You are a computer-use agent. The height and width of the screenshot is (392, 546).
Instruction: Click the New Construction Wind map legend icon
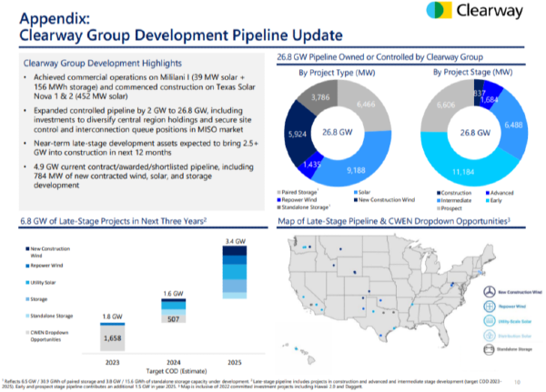click(x=490, y=292)
